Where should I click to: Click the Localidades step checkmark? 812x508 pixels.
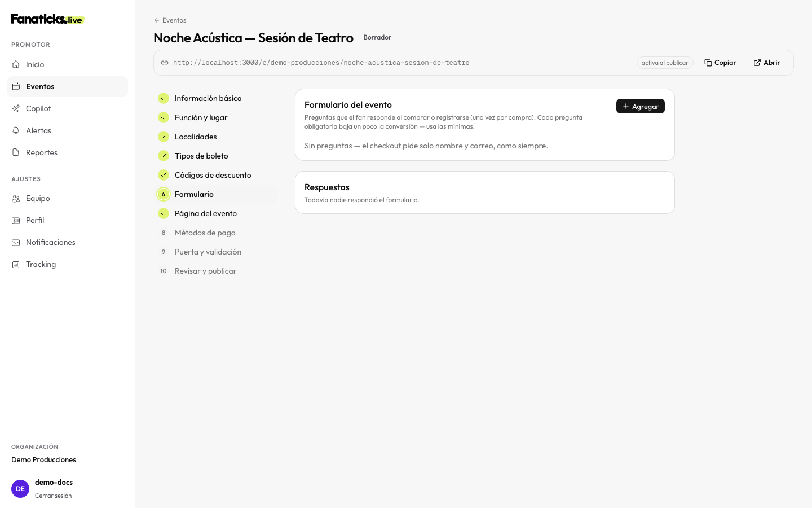164,137
